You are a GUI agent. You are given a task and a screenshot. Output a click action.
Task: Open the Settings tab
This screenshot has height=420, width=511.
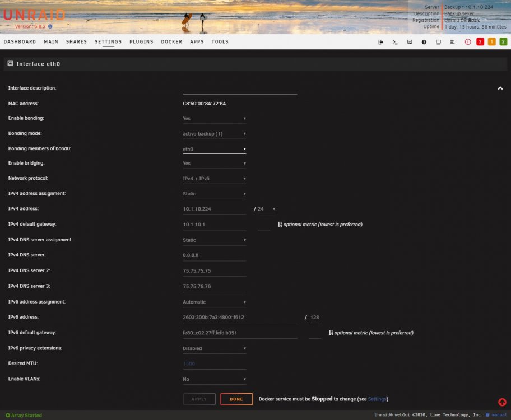pos(108,41)
